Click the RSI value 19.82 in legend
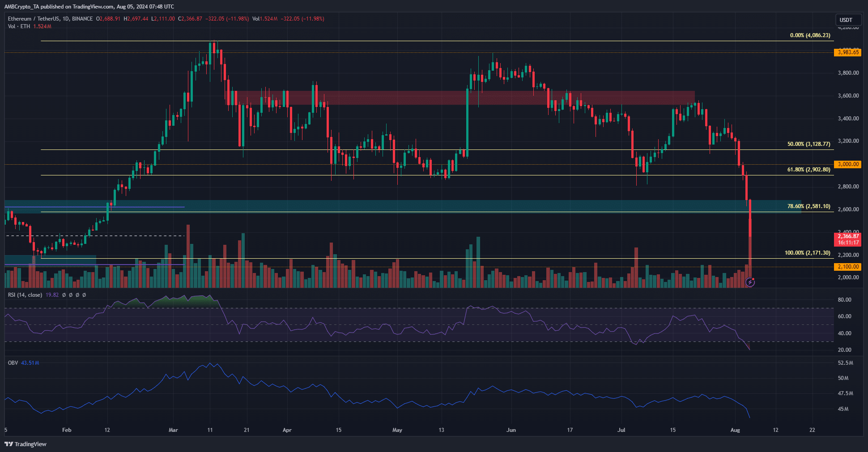The width and height of the screenshot is (868, 452). point(52,295)
